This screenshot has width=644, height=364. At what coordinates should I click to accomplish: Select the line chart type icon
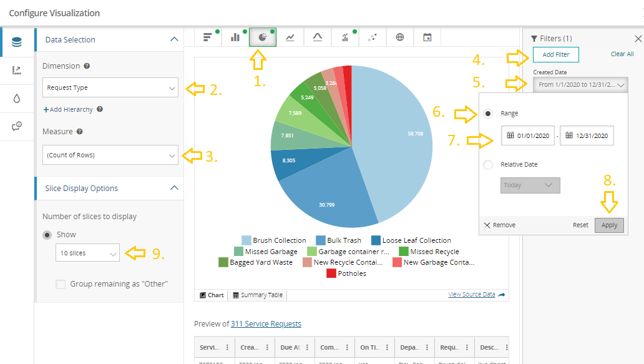tap(290, 37)
